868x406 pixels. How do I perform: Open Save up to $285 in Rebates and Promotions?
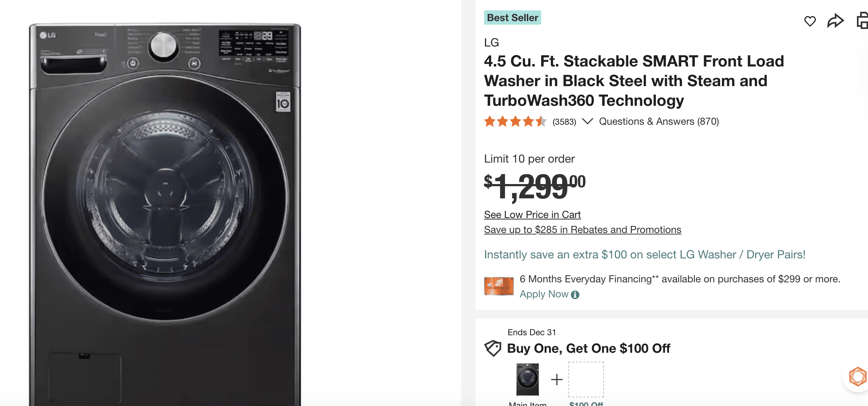[x=582, y=230]
